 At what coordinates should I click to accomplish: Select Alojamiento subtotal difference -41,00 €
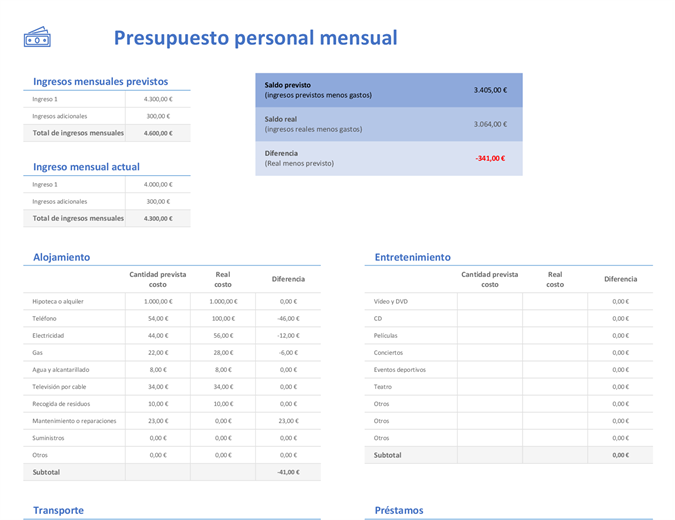[288, 472]
